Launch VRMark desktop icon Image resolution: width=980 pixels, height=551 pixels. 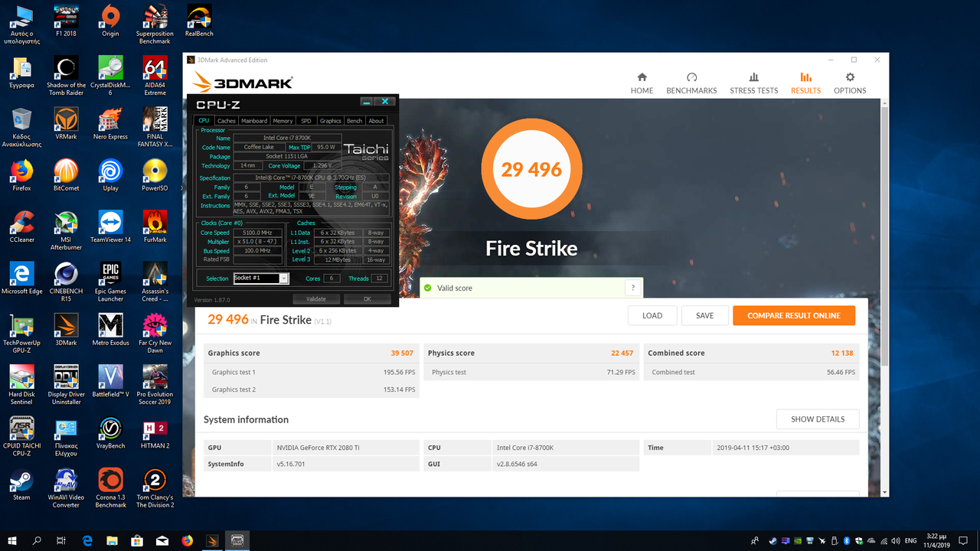coord(66,124)
